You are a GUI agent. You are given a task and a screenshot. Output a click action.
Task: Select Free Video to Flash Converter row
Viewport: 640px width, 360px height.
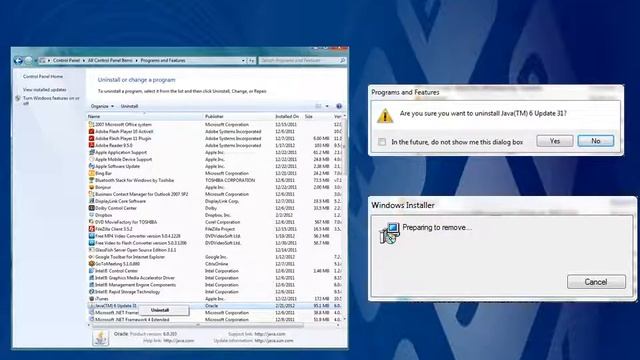point(215,243)
